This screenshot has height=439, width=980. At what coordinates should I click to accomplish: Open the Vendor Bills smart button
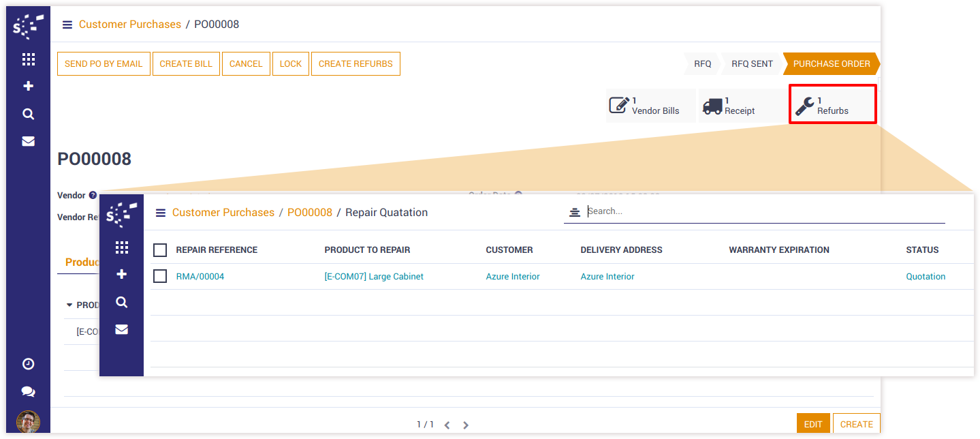(x=650, y=106)
